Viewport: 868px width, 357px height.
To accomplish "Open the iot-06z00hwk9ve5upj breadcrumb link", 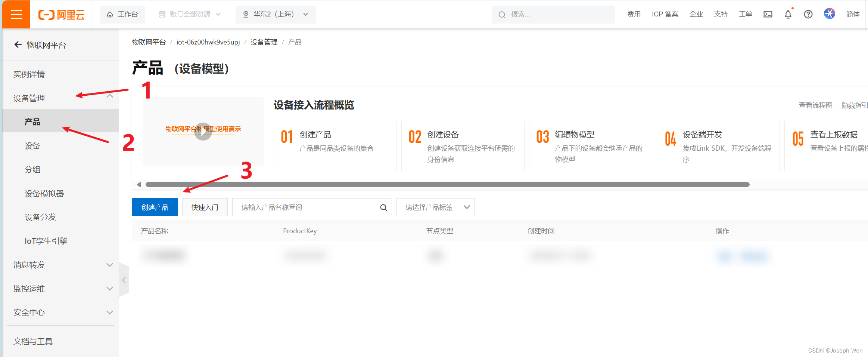I will pyautogui.click(x=208, y=42).
